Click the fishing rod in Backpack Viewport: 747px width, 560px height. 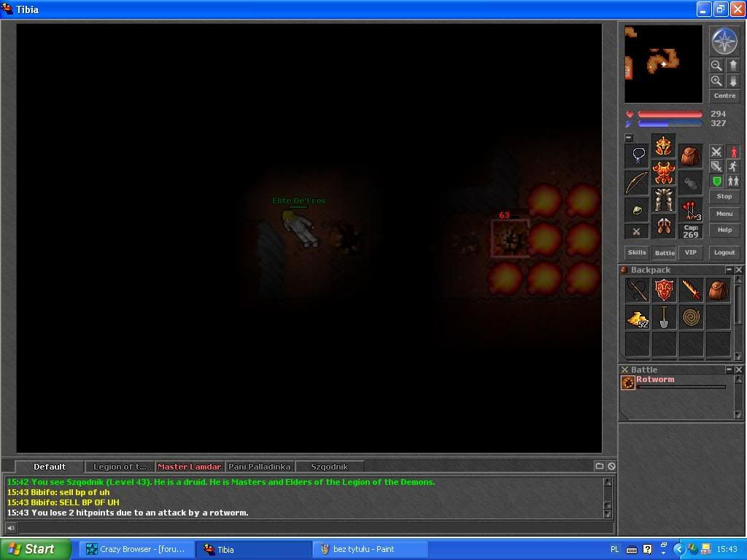[x=638, y=290]
